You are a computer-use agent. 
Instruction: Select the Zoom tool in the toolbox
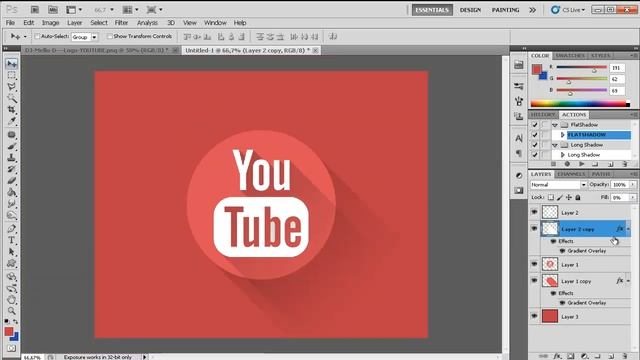click(x=11, y=311)
